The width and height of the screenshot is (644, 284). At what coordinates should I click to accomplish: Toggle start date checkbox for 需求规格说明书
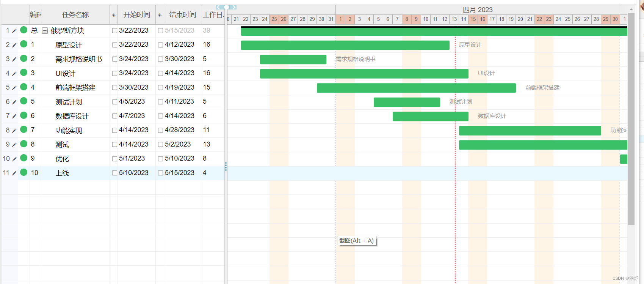click(114, 59)
